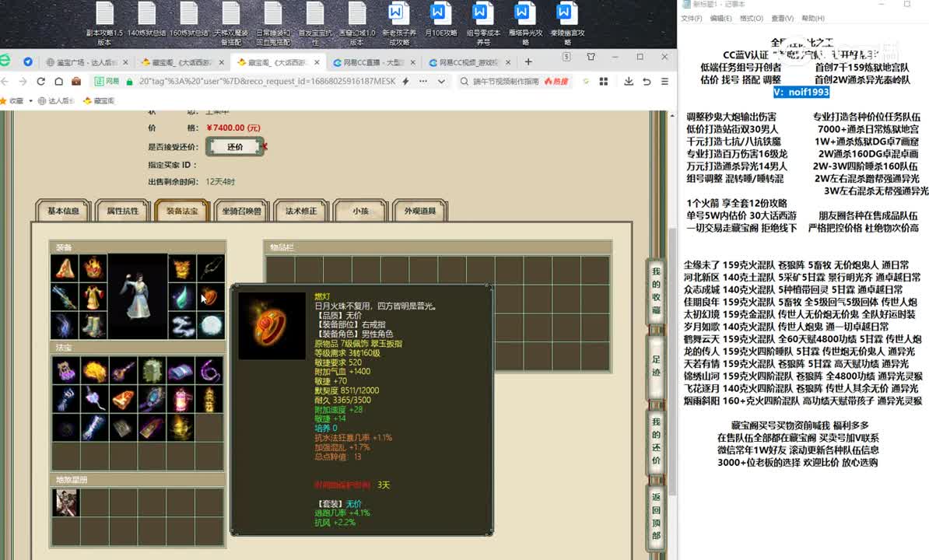This screenshot has width=929, height=560.
Task: Select the warrior star card thumbnail
Action: 65,502
